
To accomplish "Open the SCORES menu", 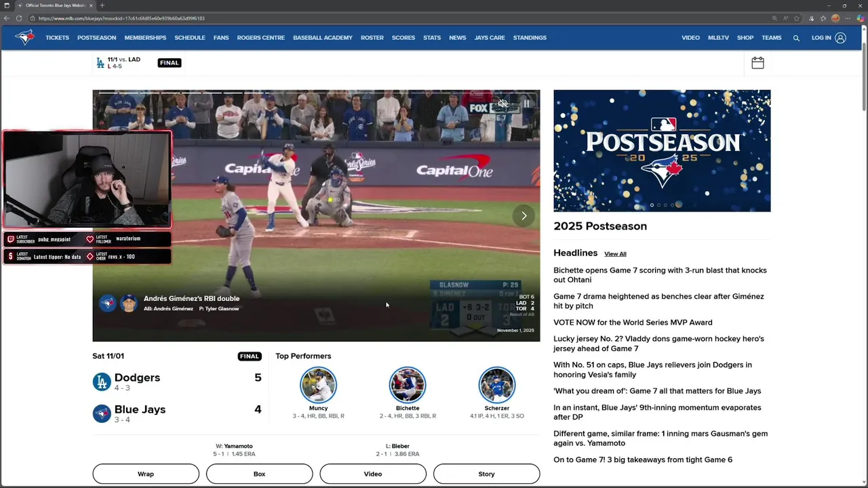I will coord(403,38).
